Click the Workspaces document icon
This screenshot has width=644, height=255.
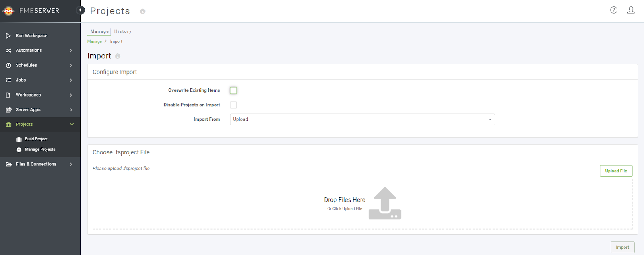click(8, 95)
